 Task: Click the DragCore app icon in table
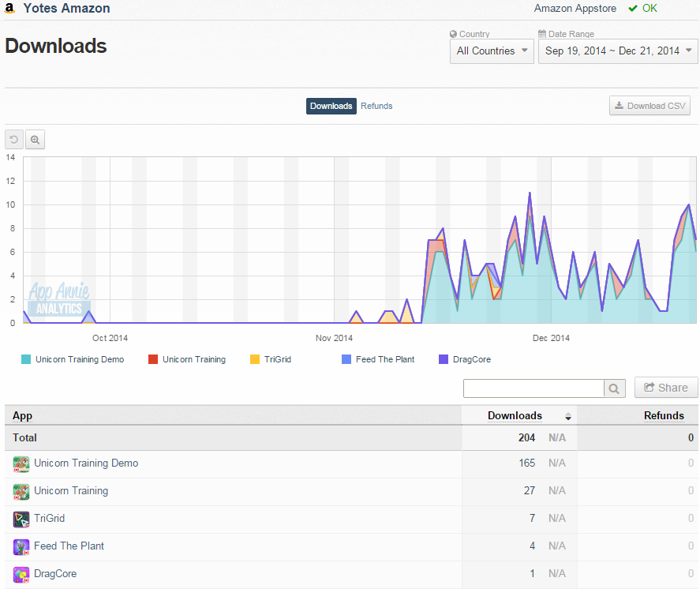(x=21, y=575)
